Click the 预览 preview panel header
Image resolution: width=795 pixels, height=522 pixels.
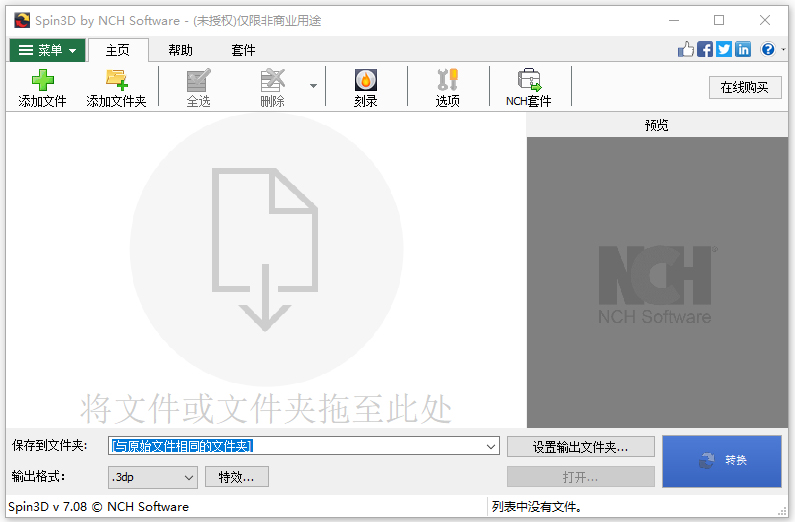(657, 125)
